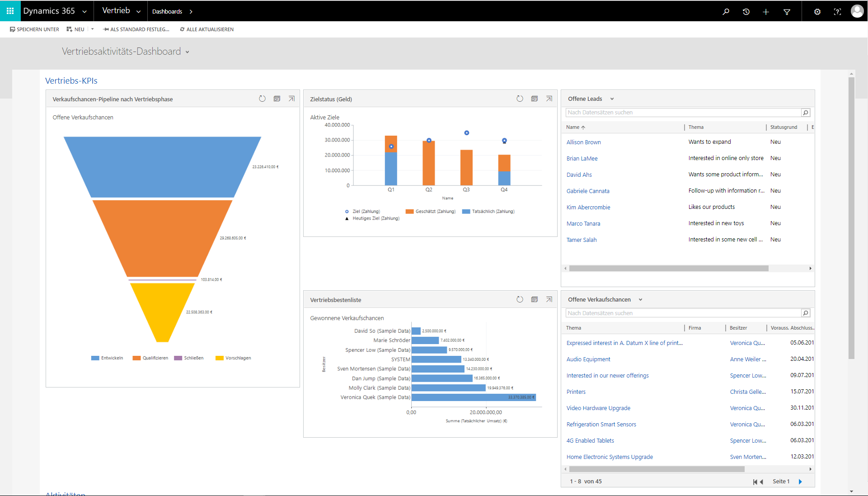This screenshot has height=496, width=868.
Task: Click the filter icon in the top navigation bar
Action: point(787,11)
